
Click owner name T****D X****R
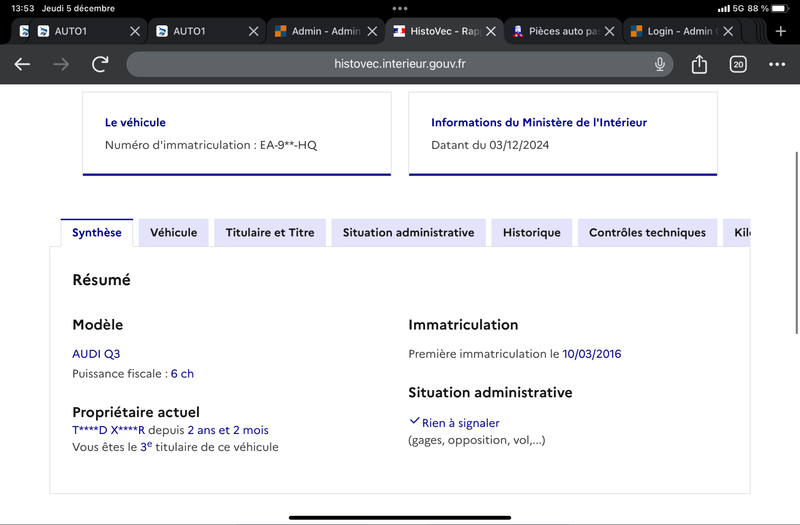click(109, 430)
